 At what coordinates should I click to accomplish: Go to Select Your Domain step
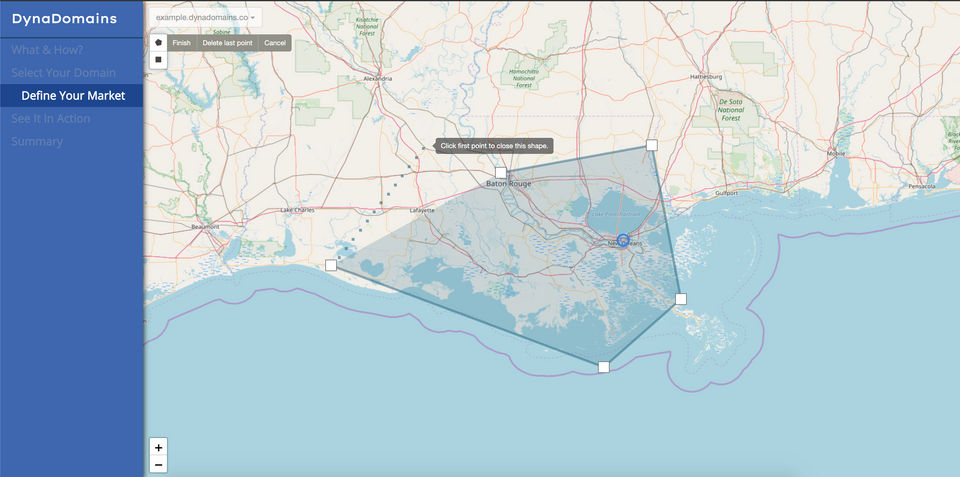click(x=63, y=73)
